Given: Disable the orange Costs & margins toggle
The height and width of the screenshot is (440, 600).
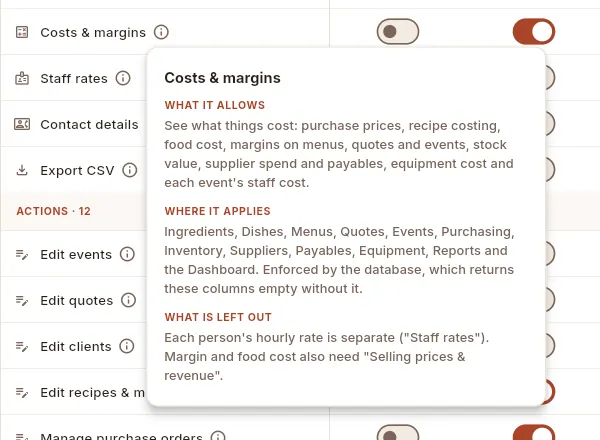Looking at the screenshot, I should click(x=534, y=31).
